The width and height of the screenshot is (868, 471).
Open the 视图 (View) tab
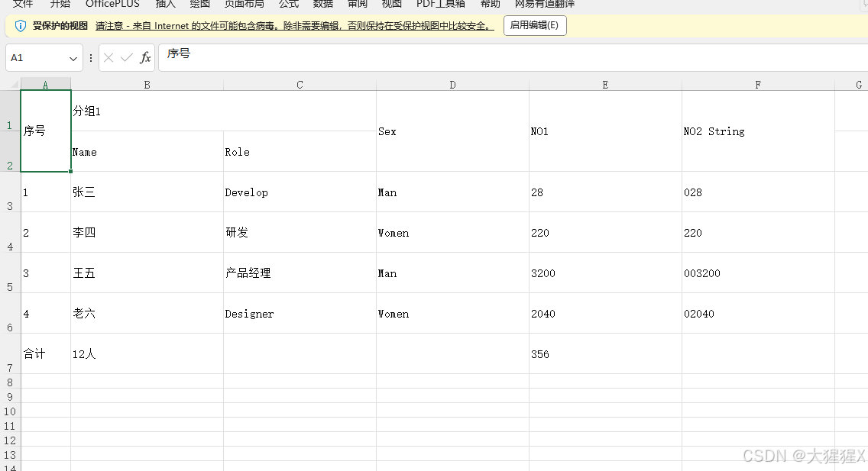point(392,4)
